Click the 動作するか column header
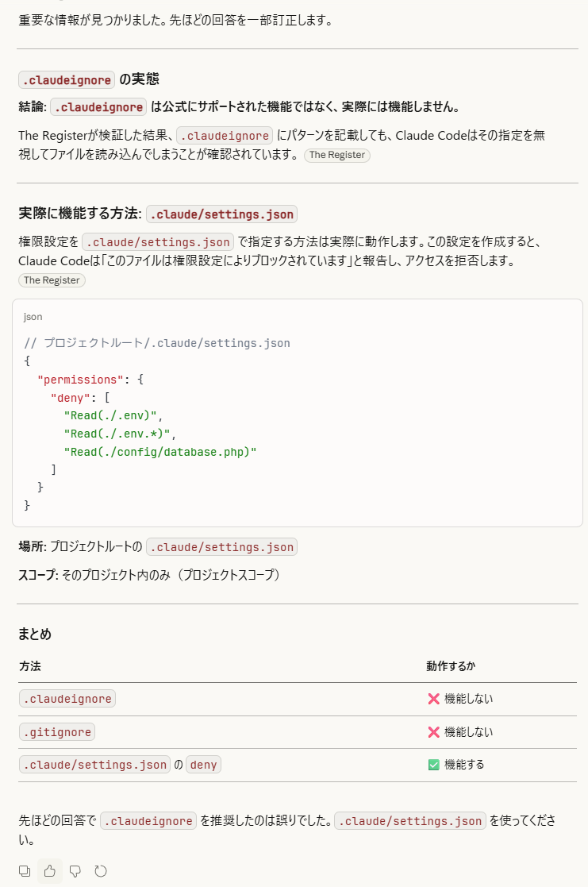The height and width of the screenshot is (887, 588). 451,666
